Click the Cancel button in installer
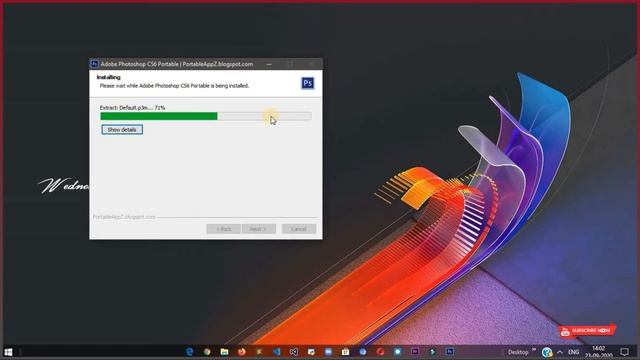 tap(299, 229)
